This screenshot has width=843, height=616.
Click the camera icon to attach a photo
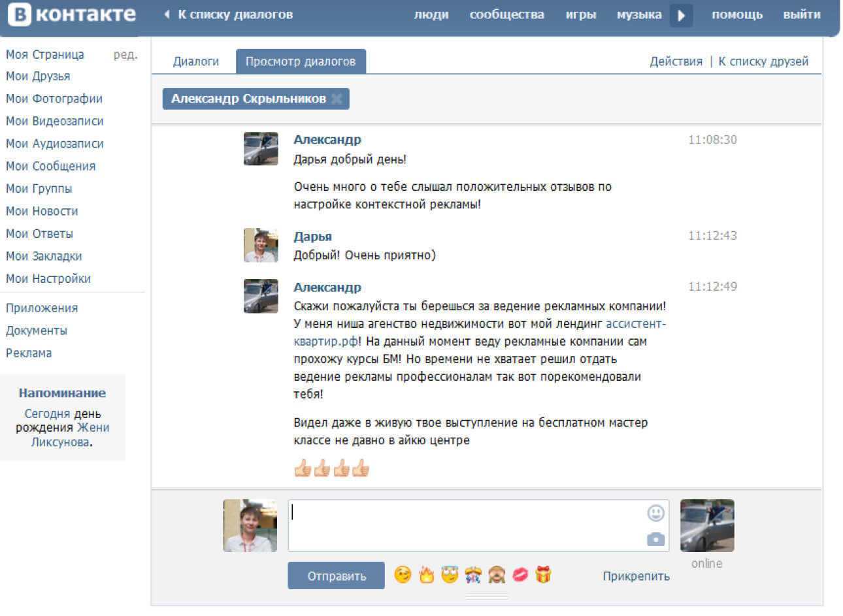[655, 539]
